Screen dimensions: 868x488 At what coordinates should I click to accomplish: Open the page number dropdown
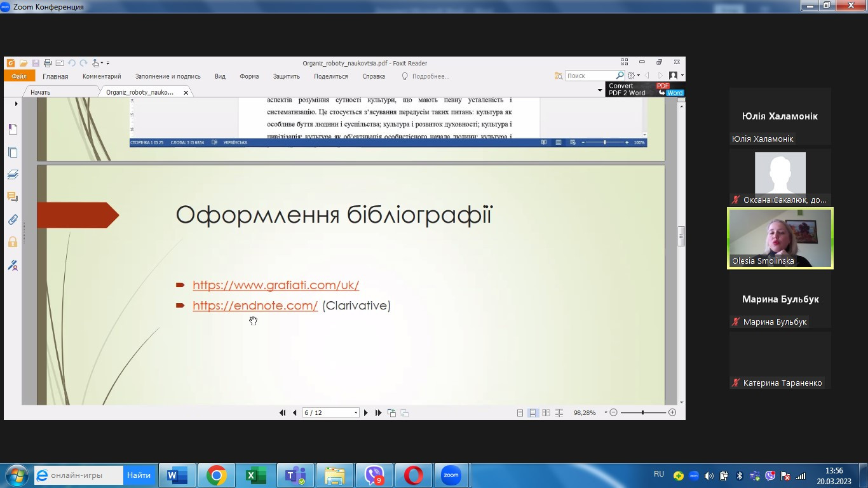(355, 413)
